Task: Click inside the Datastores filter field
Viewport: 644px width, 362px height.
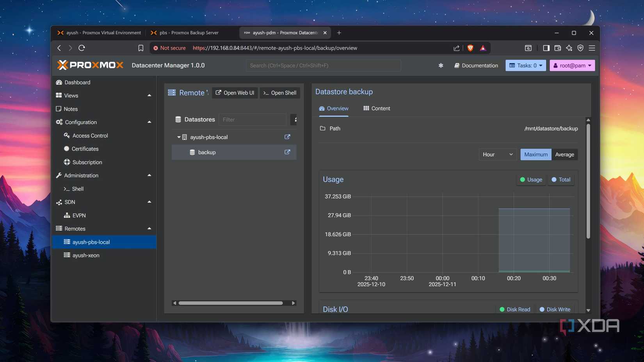Action: coord(253,119)
